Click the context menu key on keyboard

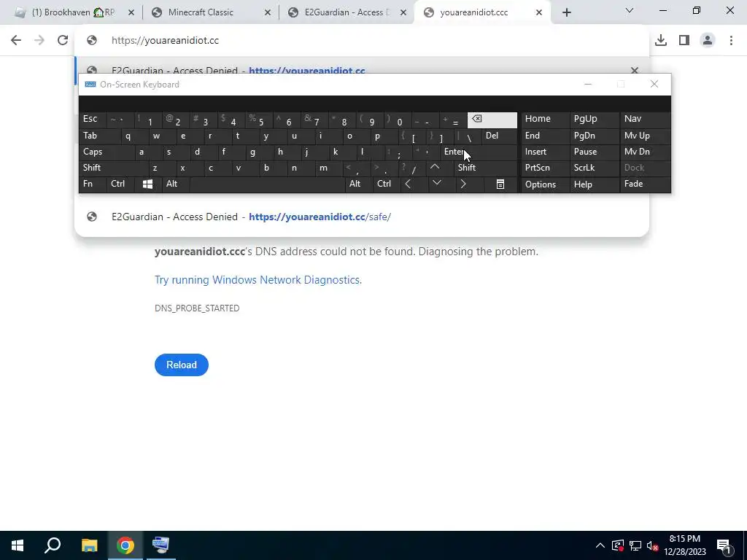[500, 184]
